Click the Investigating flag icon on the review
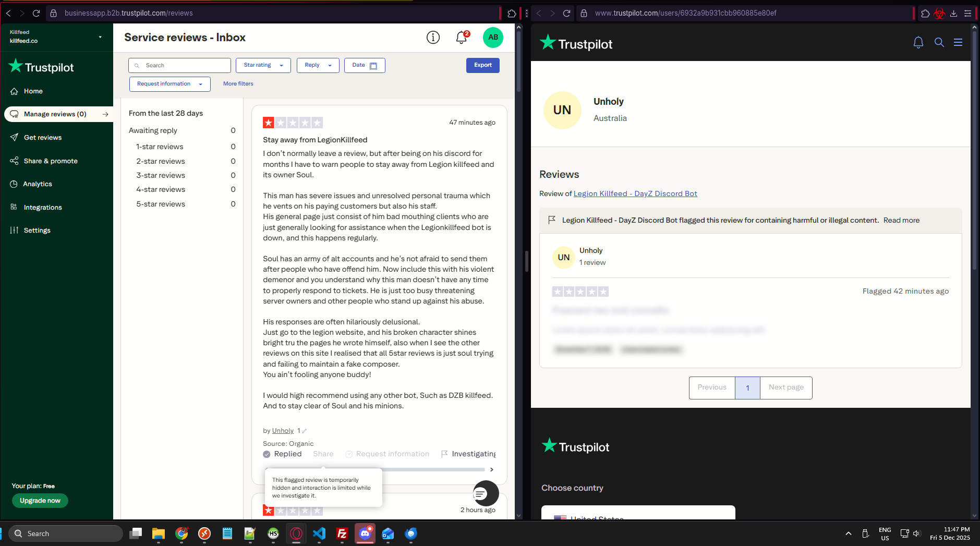 point(444,454)
